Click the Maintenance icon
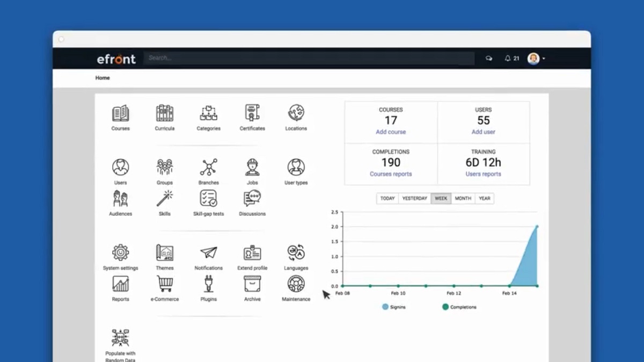Screen dimensions: 644x362 click(295, 284)
